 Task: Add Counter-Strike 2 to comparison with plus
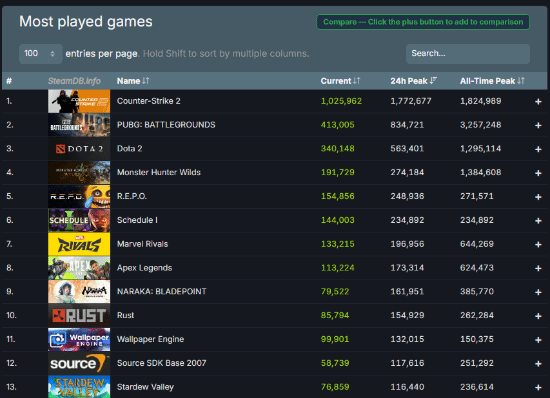(x=538, y=101)
